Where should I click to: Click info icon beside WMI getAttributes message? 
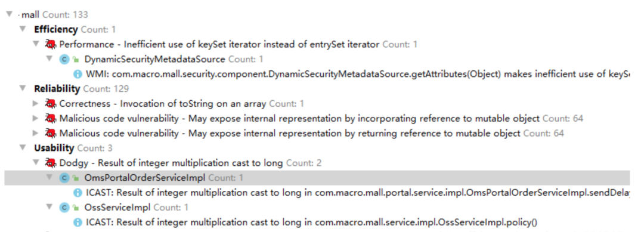coord(77,75)
